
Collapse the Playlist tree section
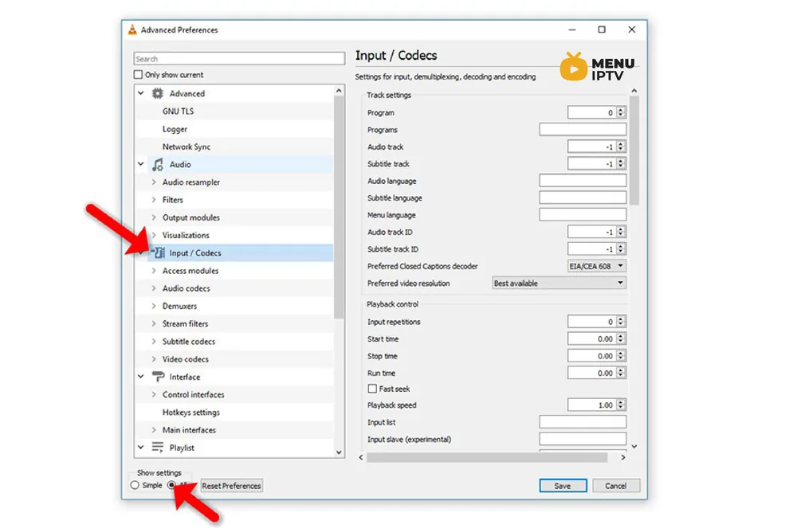[x=141, y=447]
